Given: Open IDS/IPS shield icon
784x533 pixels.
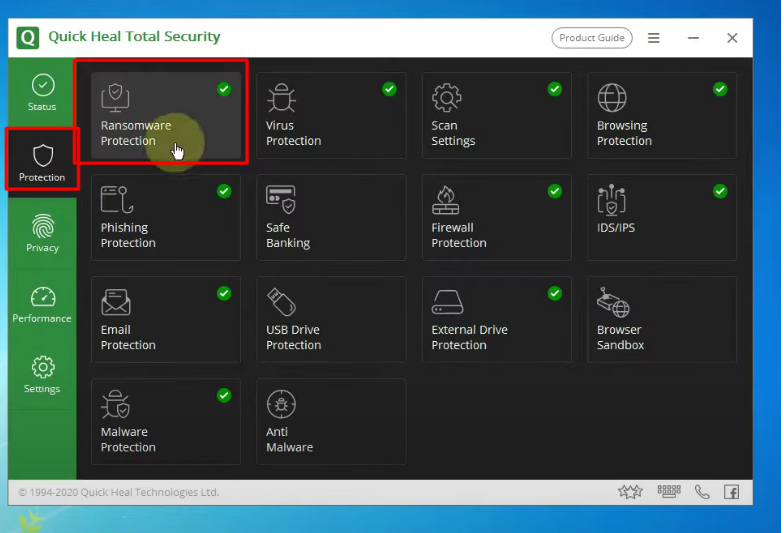Looking at the screenshot, I should coord(612,200).
